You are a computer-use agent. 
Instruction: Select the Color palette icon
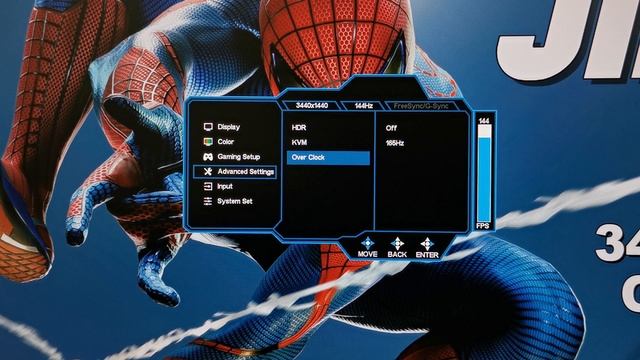[x=208, y=142]
